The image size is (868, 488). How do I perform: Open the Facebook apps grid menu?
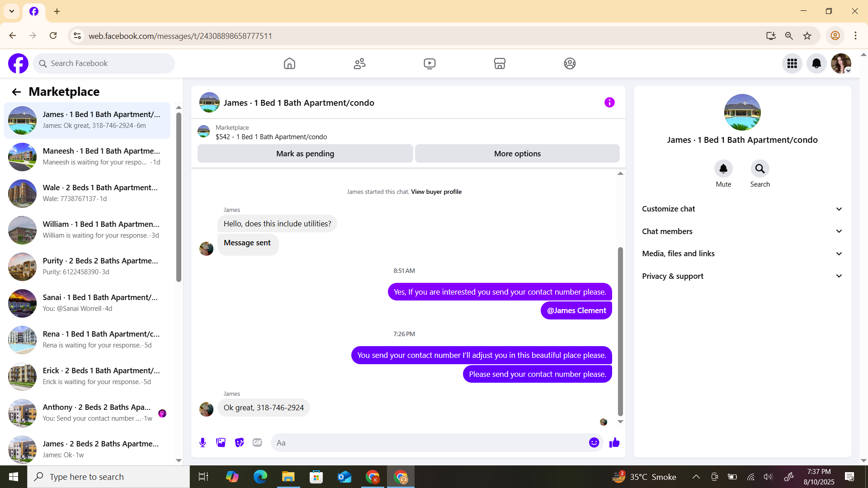coord(792,64)
